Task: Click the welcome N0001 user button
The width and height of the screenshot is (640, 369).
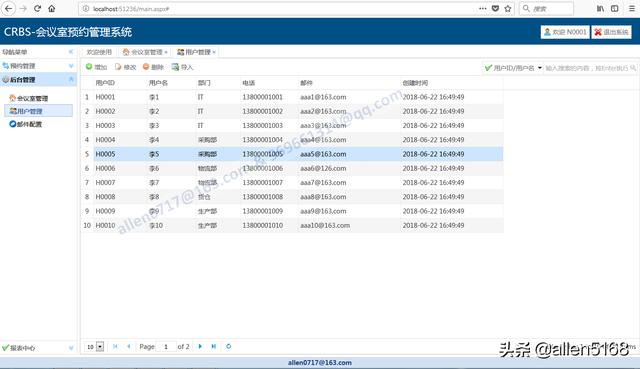Action: click(x=565, y=32)
